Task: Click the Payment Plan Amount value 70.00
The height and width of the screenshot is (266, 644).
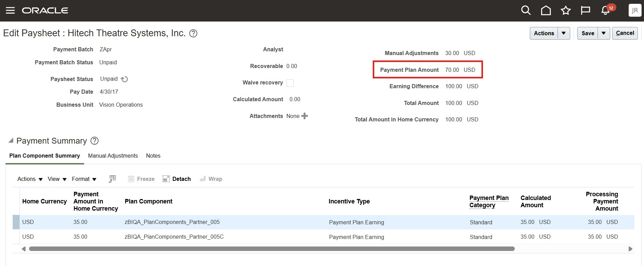Action: point(452,70)
